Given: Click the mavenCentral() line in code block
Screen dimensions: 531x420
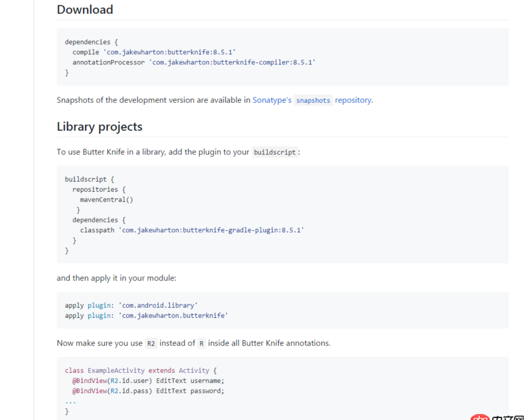Looking at the screenshot, I should click(x=106, y=199).
